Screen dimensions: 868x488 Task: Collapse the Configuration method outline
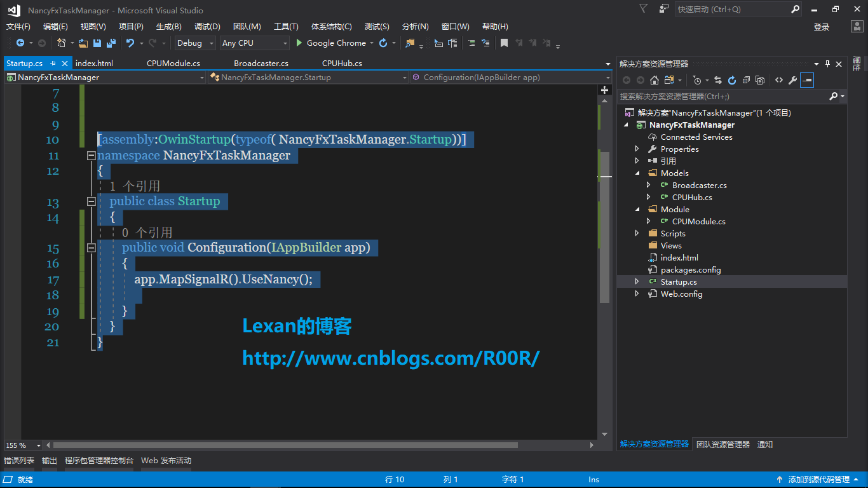pos(91,247)
